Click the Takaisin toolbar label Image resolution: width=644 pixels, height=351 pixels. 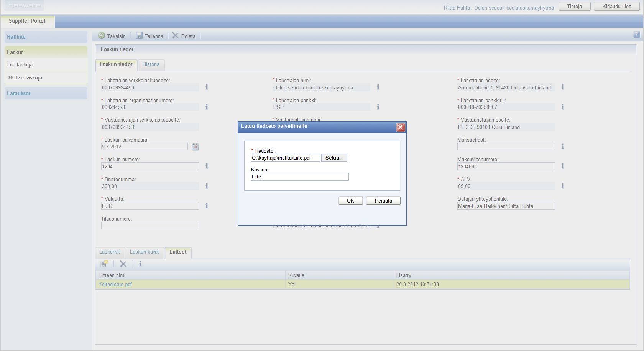(x=117, y=36)
